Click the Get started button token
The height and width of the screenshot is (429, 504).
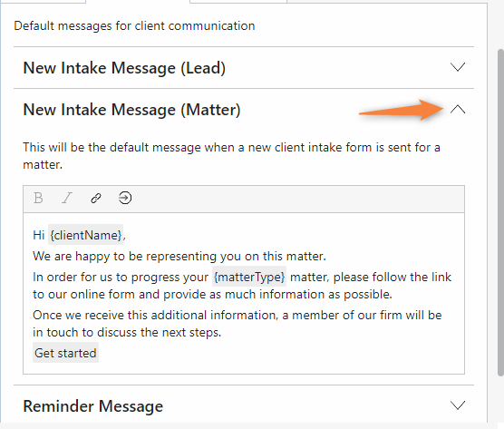tap(65, 353)
